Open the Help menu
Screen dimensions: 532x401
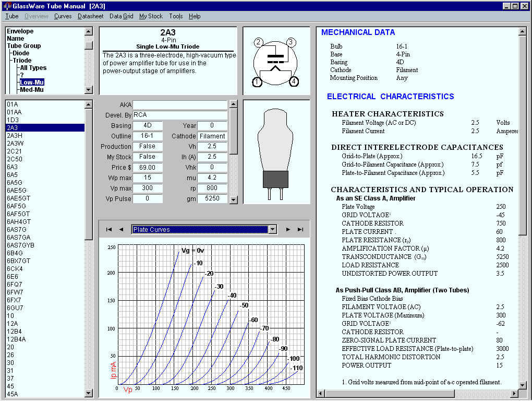coord(195,16)
